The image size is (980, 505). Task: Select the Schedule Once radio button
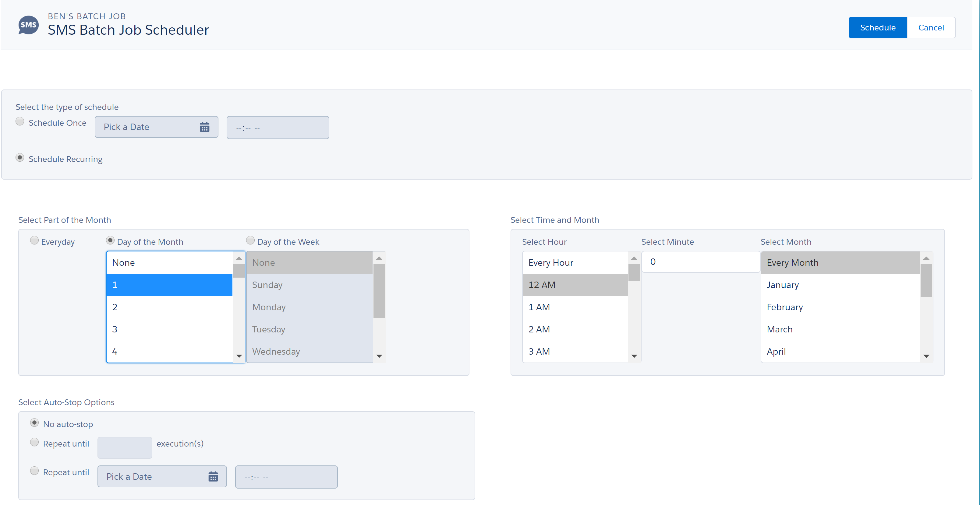[20, 121]
